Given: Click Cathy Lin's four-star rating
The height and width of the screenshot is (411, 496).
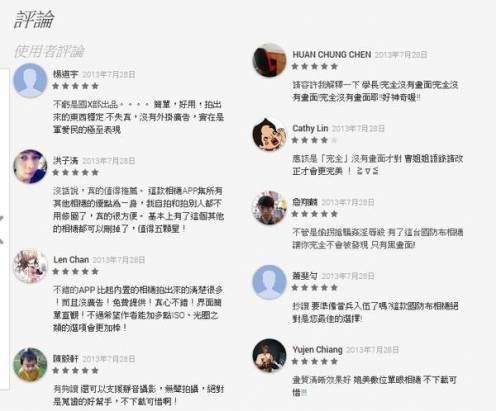Looking at the screenshot, I should [x=315, y=140].
